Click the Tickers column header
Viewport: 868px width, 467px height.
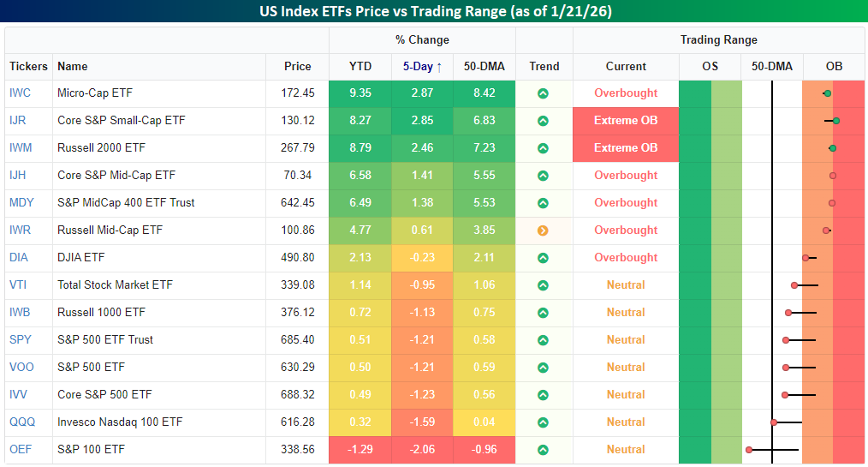[28, 66]
